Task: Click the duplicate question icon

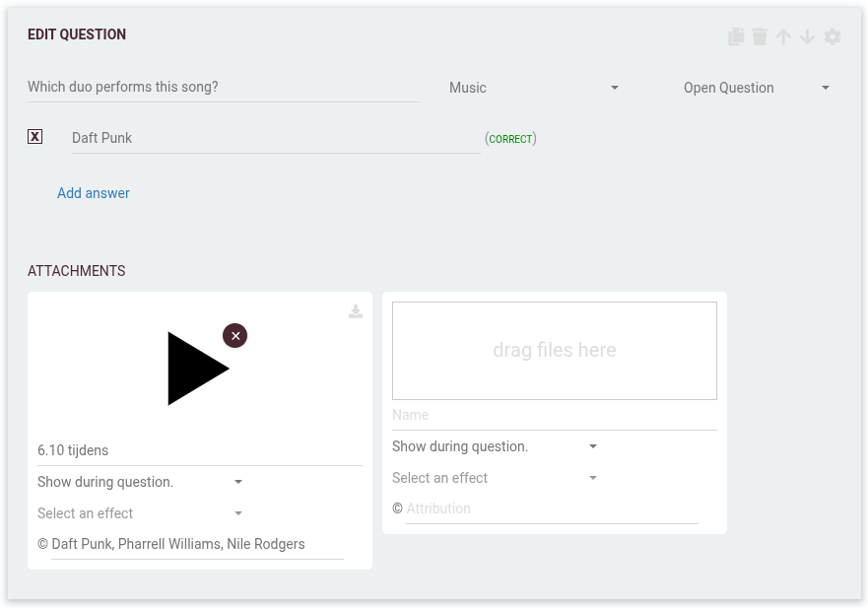Action: [736, 36]
